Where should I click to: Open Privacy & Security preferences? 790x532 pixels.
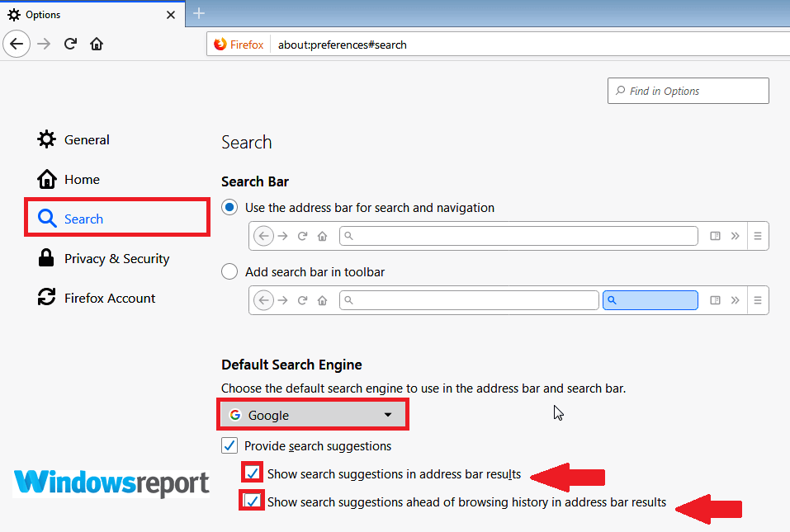(103, 258)
